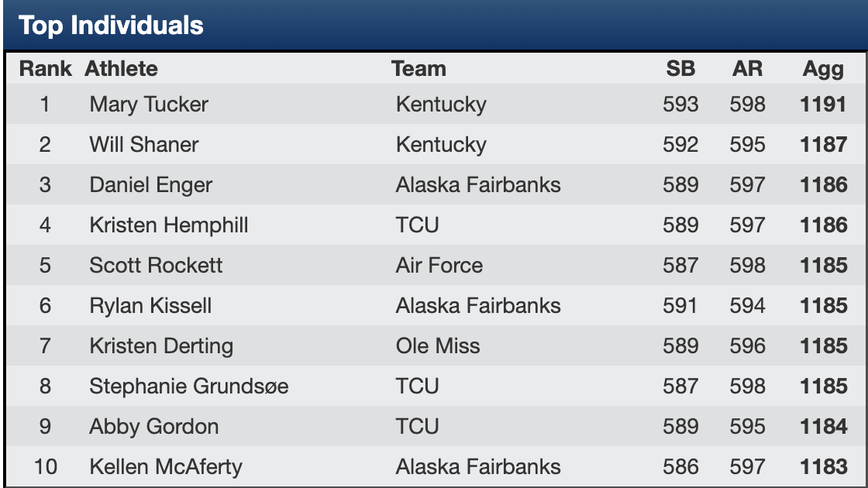Click the SB column header
868x488 pixels.
tap(680, 69)
